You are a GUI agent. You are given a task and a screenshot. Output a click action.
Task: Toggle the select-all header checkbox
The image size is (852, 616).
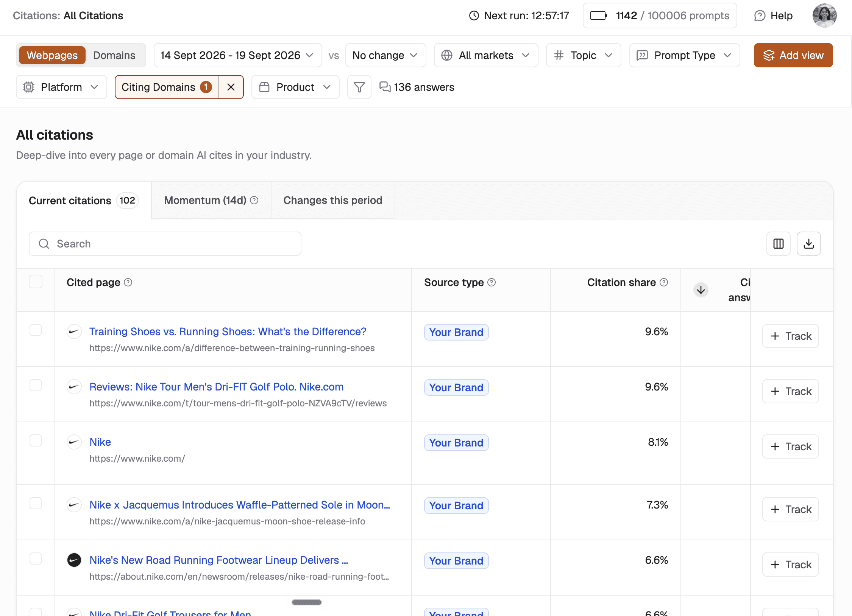point(36,282)
